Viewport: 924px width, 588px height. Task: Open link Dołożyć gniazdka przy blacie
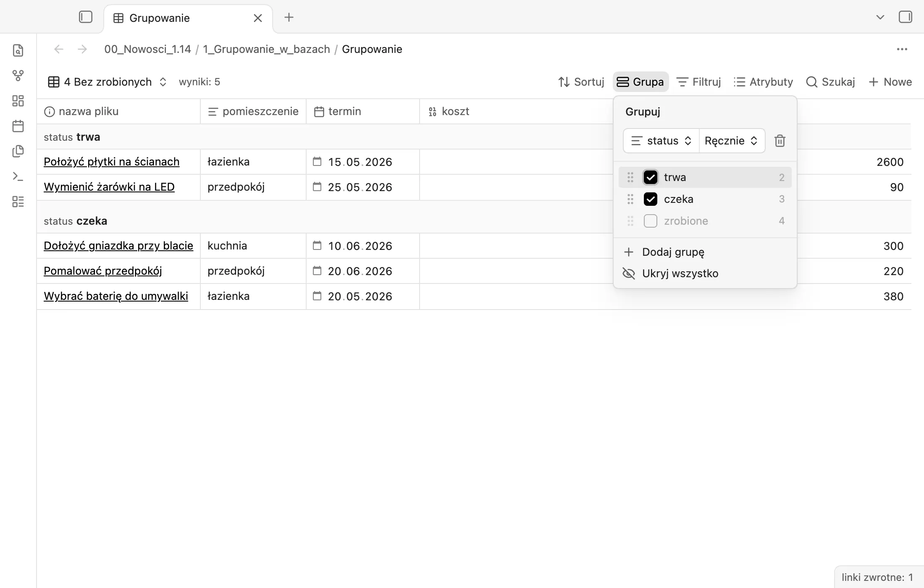pos(118,246)
